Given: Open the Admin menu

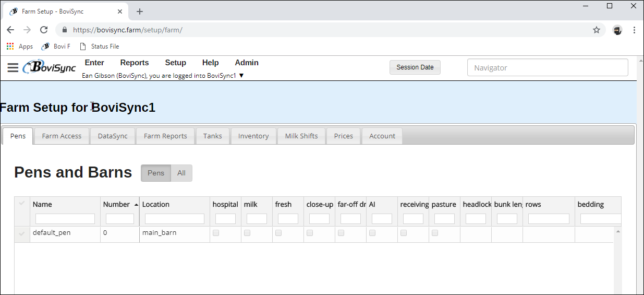Looking at the screenshot, I should [x=247, y=63].
